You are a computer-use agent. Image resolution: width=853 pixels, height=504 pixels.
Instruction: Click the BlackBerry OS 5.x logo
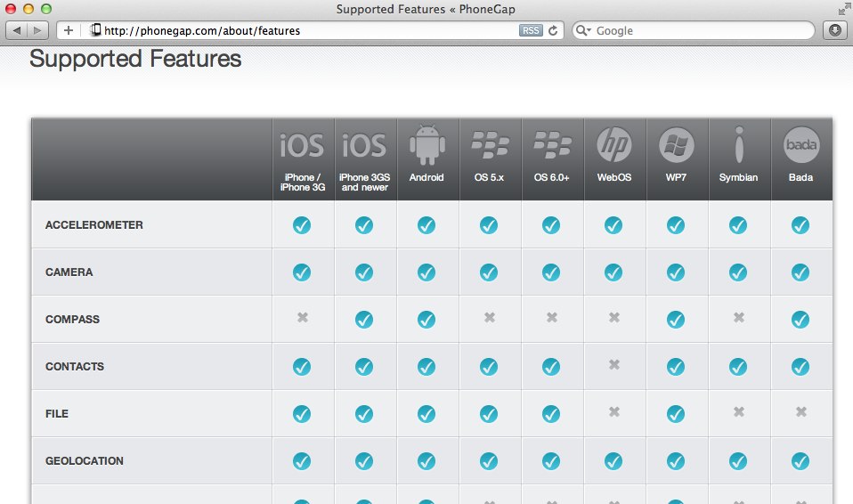(490, 145)
